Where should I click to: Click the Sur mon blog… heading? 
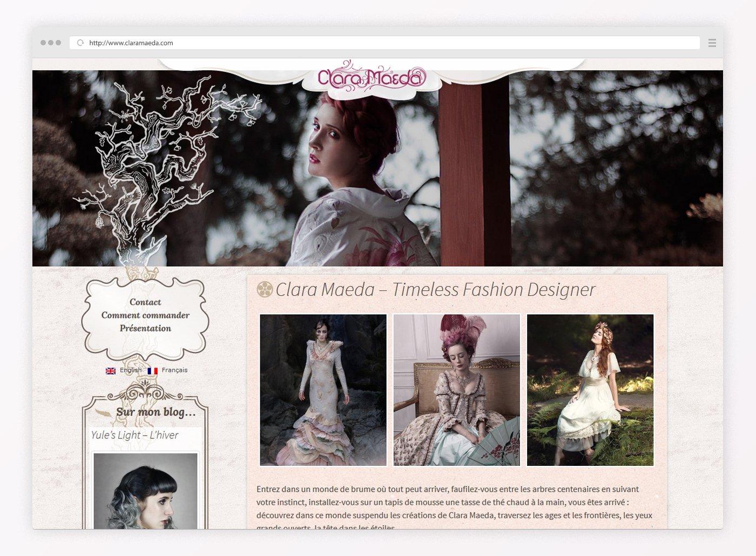tap(156, 412)
